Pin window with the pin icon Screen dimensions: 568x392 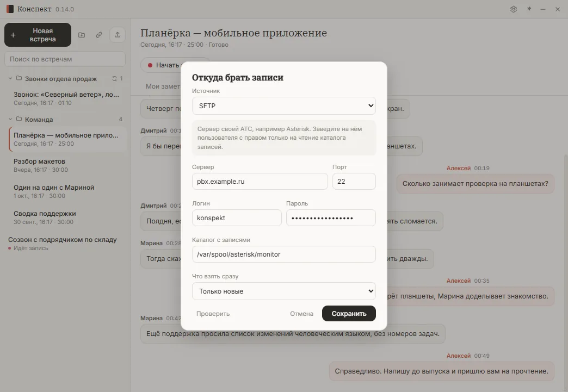tap(529, 9)
